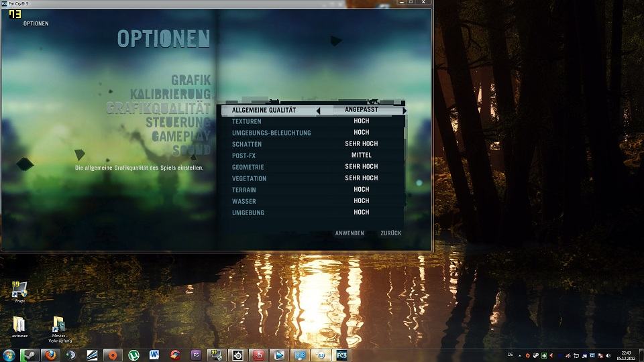Click the Origin icon in the system tray

pos(528,355)
